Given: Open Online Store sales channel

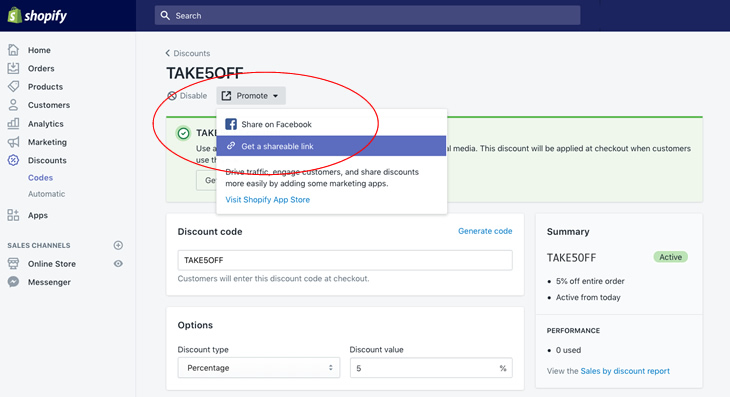Looking at the screenshot, I should point(52,264).
